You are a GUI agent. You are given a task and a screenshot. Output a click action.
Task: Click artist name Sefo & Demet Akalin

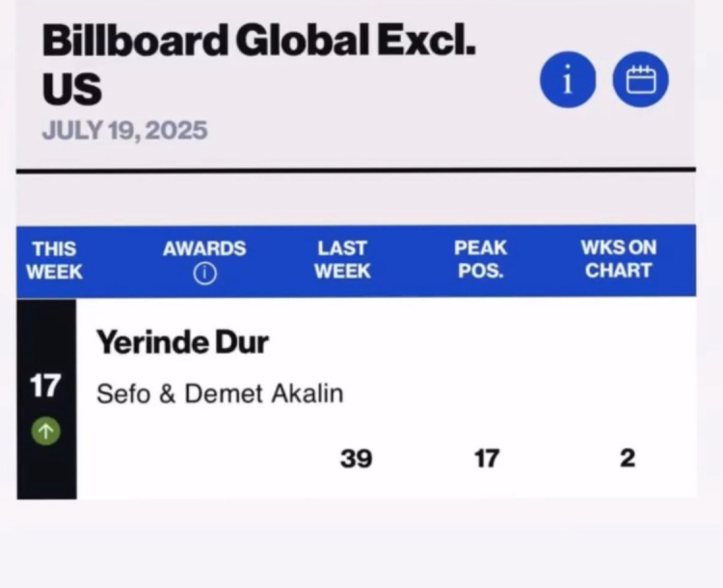(x=220, y=393)
